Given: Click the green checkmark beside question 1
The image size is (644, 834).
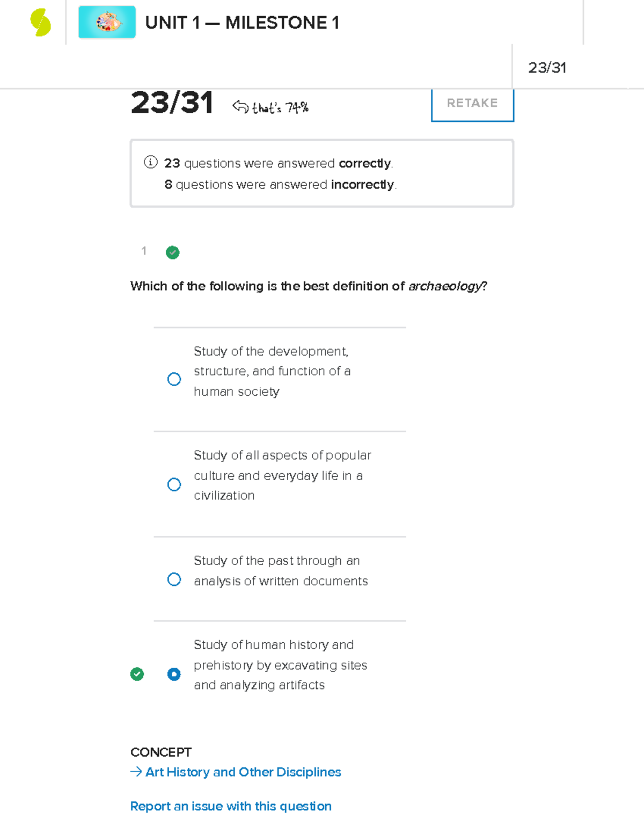Looking at the screenshot, I should [x=173, y=252].
